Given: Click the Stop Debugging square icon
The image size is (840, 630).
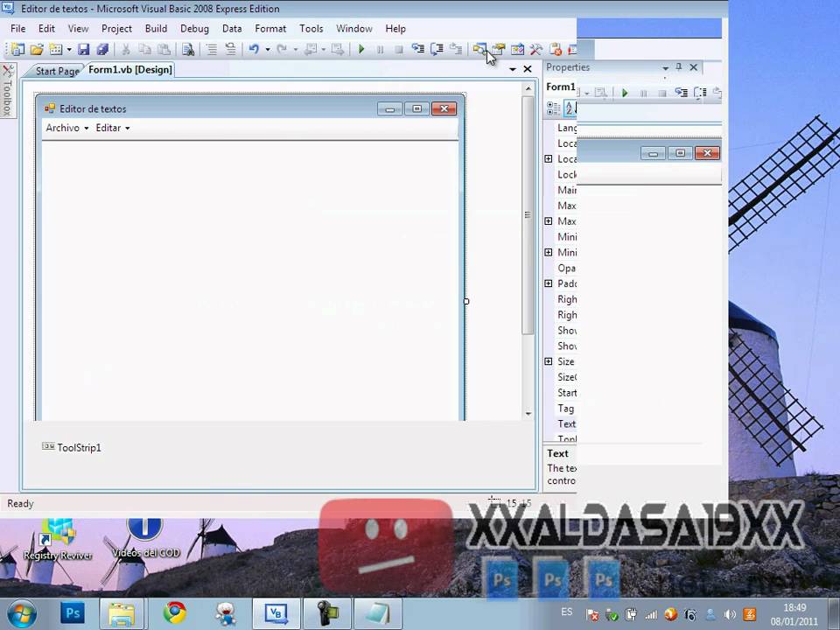Looking at the screenshot, I should 399,49.
